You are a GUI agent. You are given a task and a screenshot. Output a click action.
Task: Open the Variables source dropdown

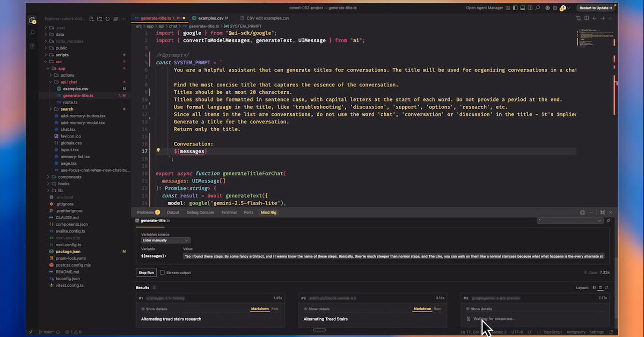point(165,240)
